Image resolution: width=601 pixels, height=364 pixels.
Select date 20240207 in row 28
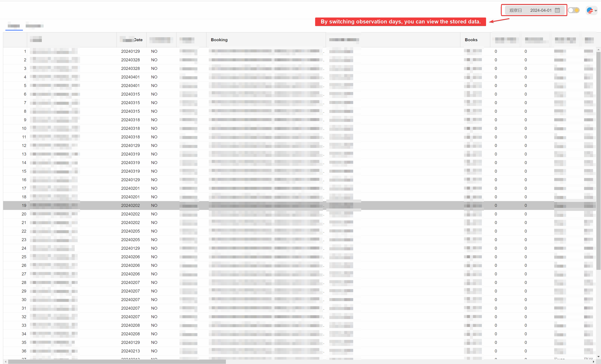[130, 283]
